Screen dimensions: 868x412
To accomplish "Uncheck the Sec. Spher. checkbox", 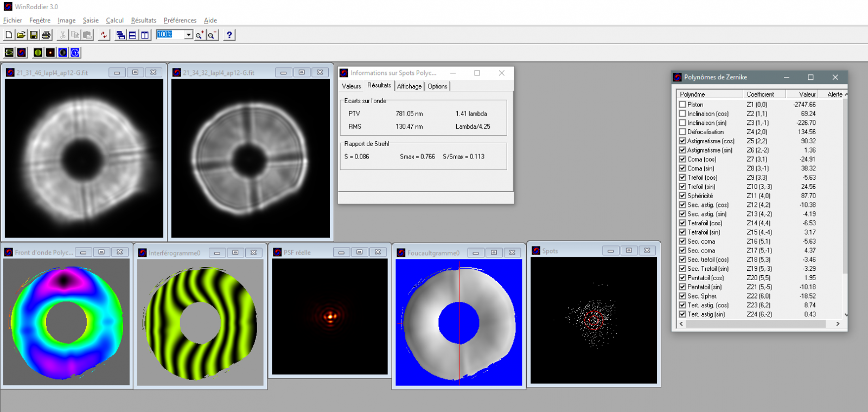I will click(x=682, y=296).
